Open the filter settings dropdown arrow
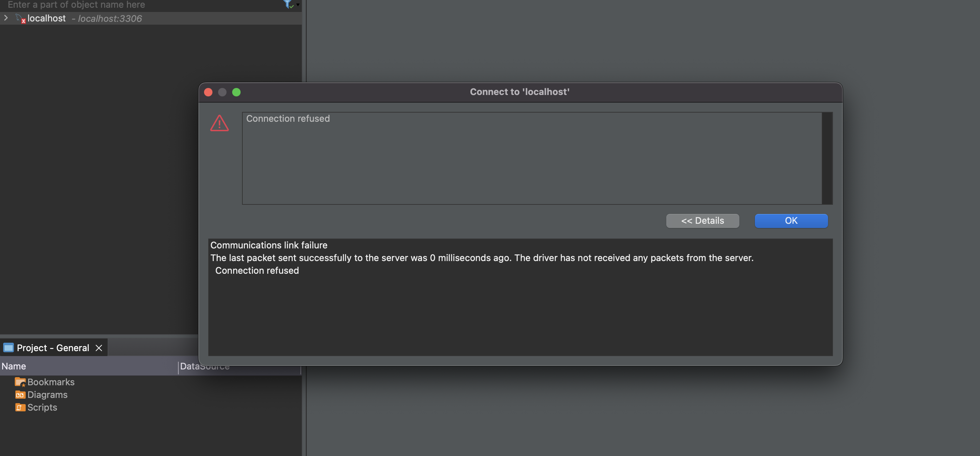 tap(298, 5)
